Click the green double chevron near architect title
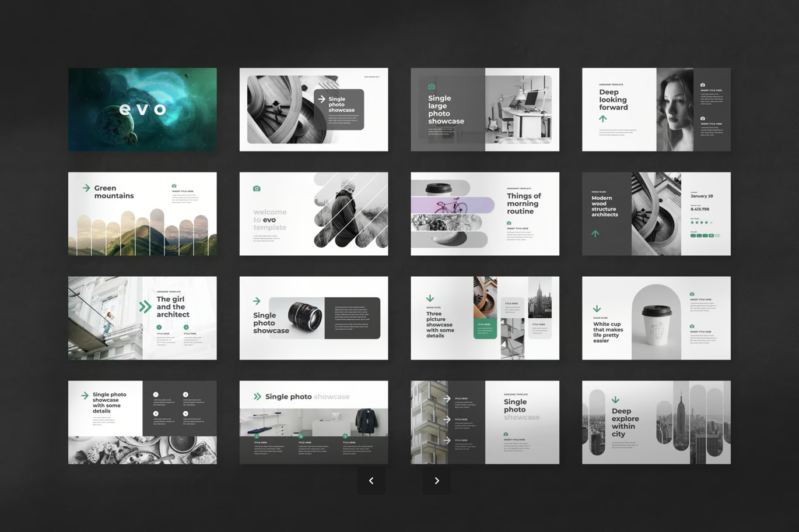The height and width of the screenshot is (532, 799). 145,307
